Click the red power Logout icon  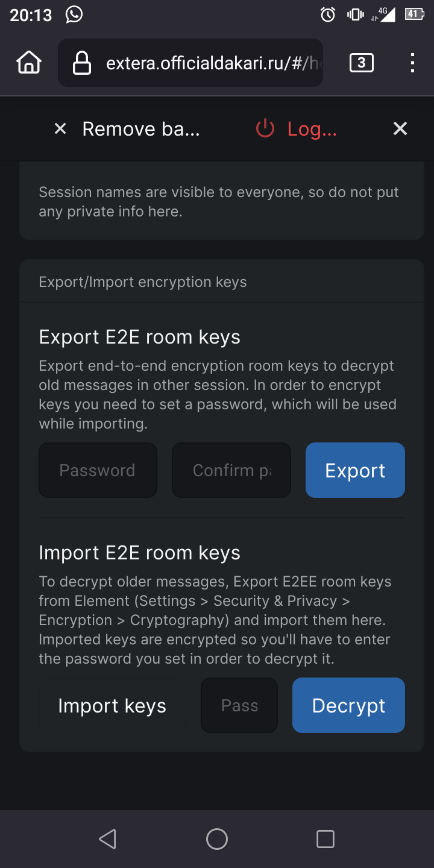click(265, 128)
